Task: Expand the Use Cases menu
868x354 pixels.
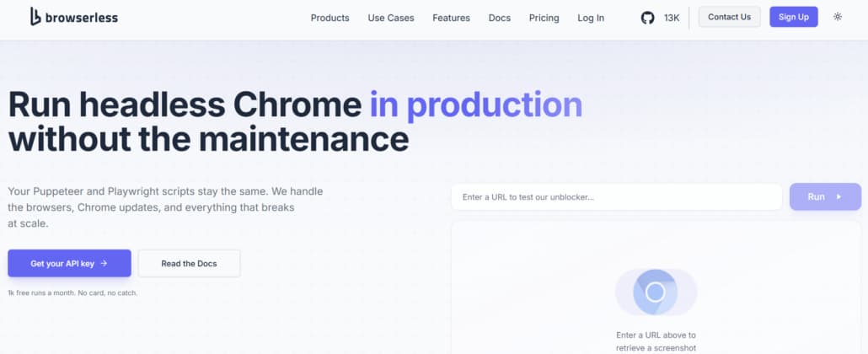Action: click(x=391, y=18)
